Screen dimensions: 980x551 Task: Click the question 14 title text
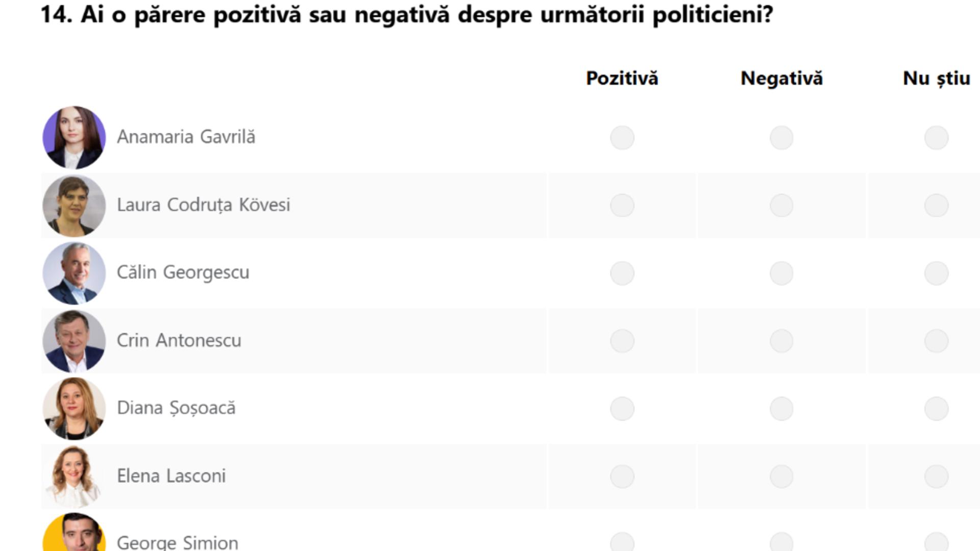(408, 15)
